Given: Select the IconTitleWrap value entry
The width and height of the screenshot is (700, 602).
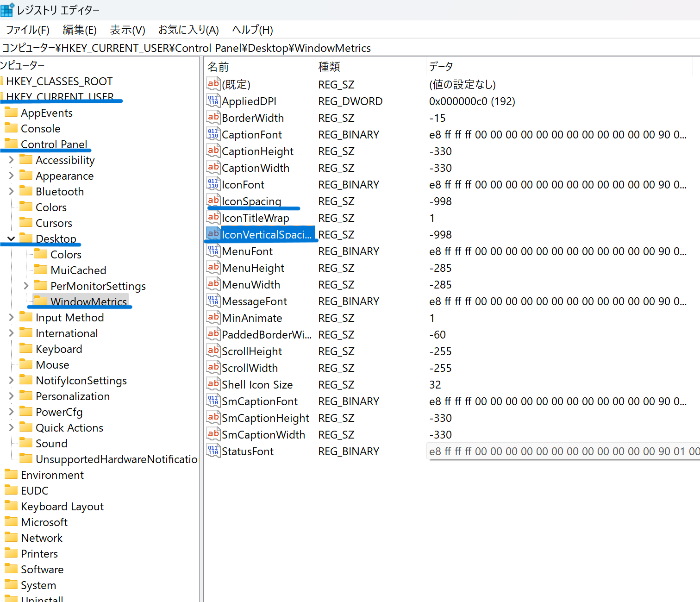Looking at the screenshot, I should [x=255, y=218].
